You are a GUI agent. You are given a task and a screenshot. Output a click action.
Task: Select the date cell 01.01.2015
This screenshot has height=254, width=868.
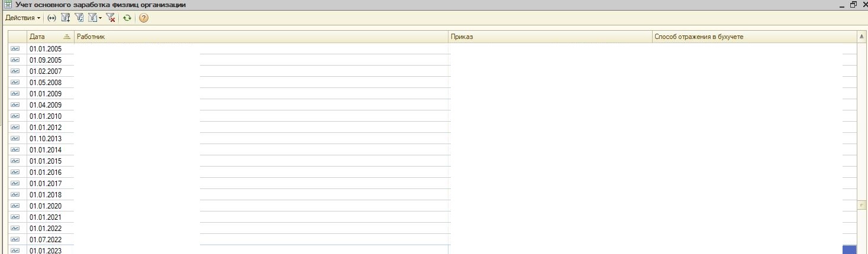click(50, 161)
